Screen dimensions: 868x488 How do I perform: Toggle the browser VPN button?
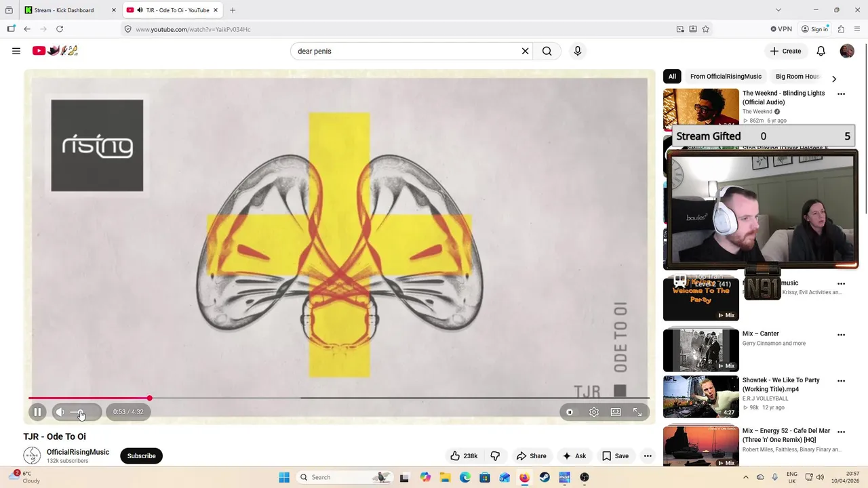(781, 29)
